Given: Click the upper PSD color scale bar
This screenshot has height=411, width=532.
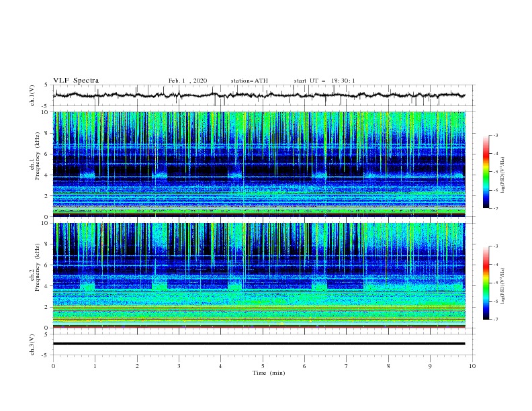Looking at the screenshot, I should pos(486,172).
